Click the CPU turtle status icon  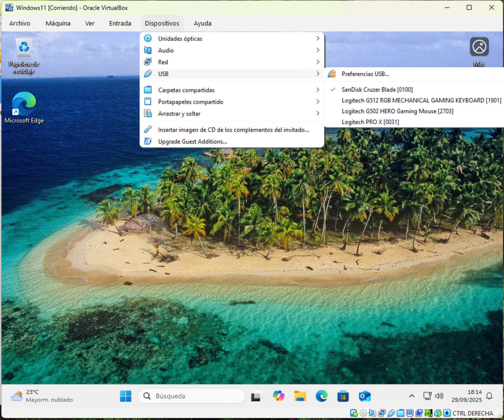click(x=428, y=413)
